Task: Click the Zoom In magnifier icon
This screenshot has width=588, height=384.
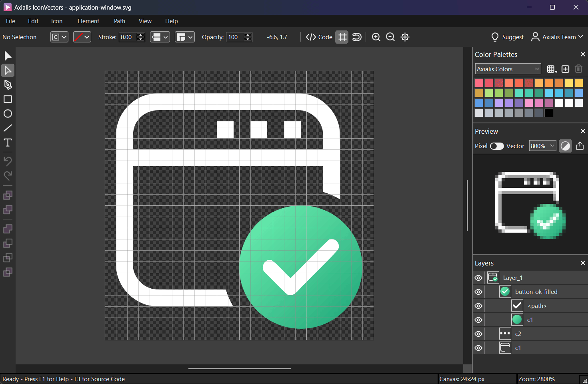Action: [x=376, y=37]
